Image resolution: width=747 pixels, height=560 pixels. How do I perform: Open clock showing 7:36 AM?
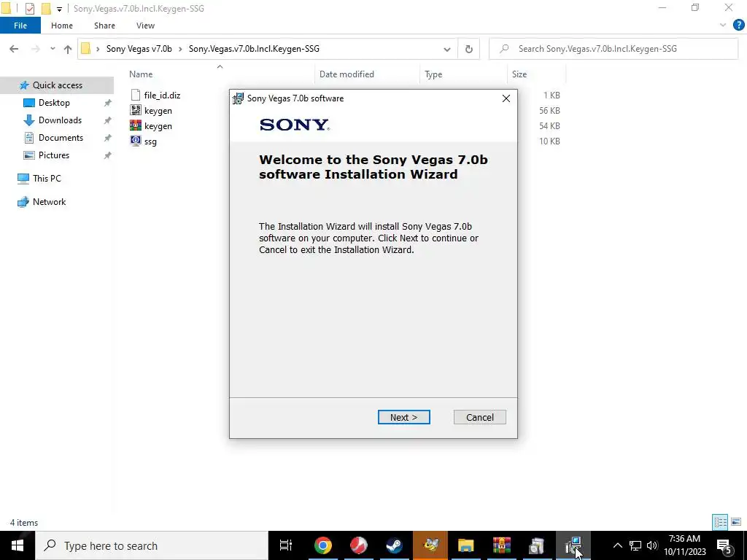pos(684,545)
